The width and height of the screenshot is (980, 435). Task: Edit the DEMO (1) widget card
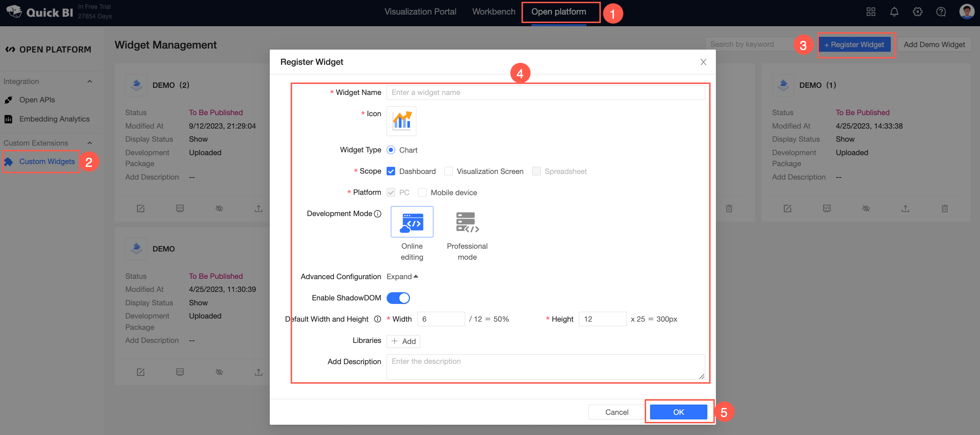pos(787,209)
